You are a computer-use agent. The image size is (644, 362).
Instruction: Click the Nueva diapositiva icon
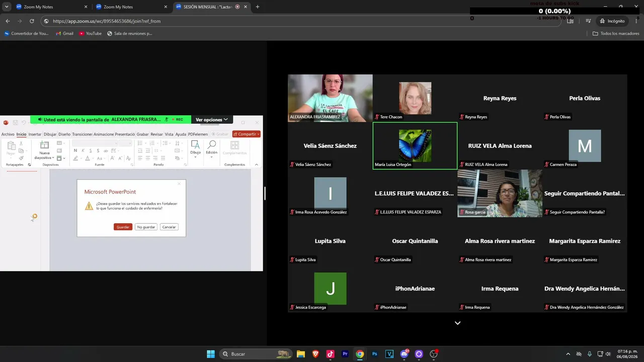click(x=44, y=145)
